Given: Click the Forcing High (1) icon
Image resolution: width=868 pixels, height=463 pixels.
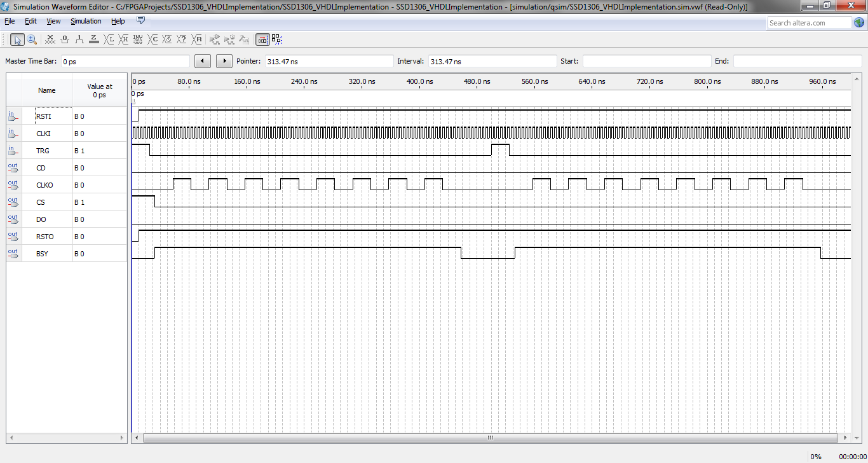Looking at the screenshot, I should tap(79, 39).
